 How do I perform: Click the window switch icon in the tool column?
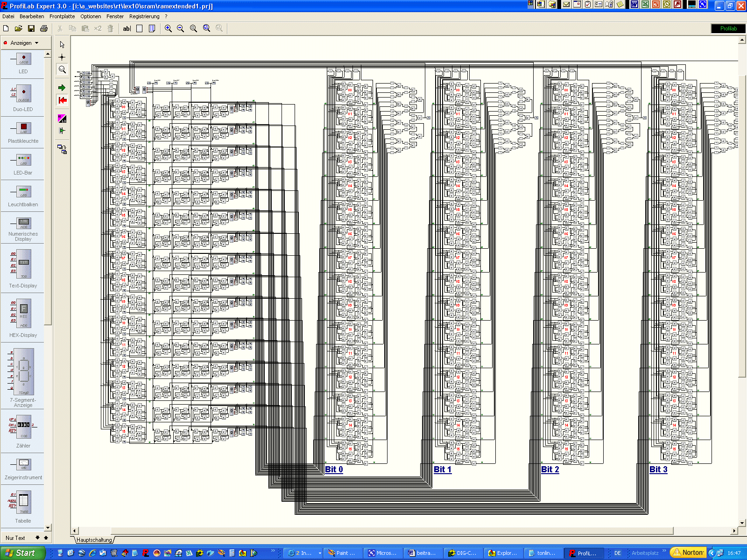[x=62, y=149]
